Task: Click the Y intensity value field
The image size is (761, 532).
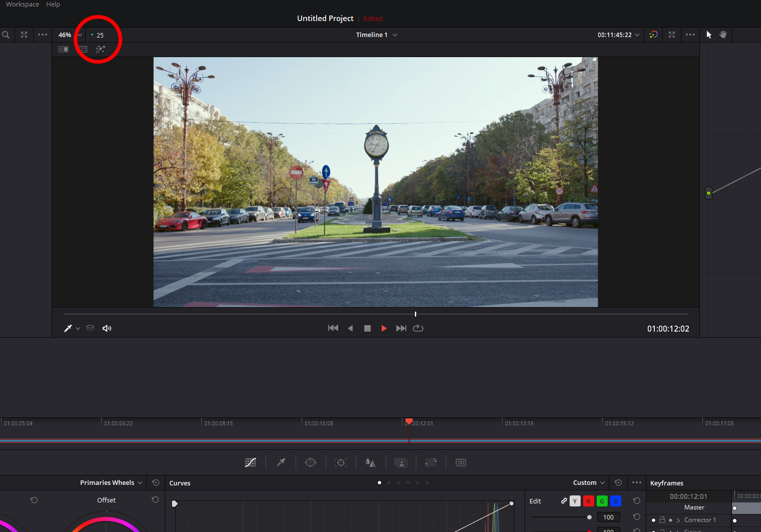Action: click(608, 517)
